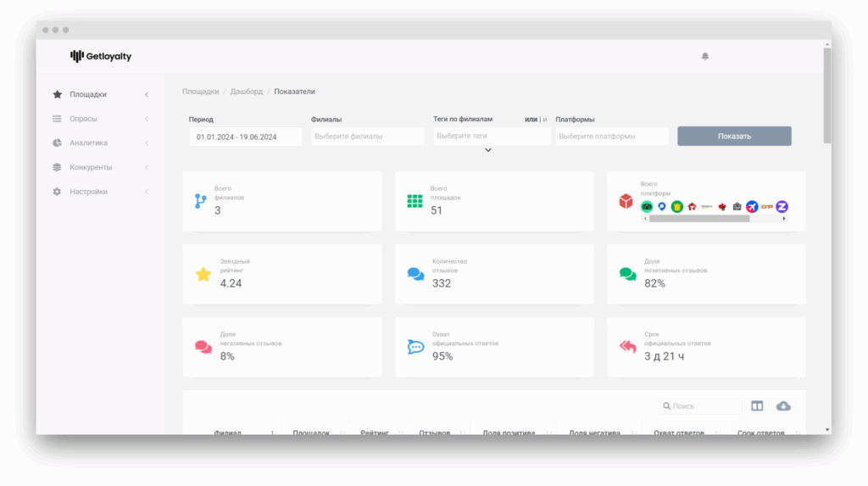868x486 pixels.
Task: Open the column visibility icon button
Action: (x=758, y=406)
